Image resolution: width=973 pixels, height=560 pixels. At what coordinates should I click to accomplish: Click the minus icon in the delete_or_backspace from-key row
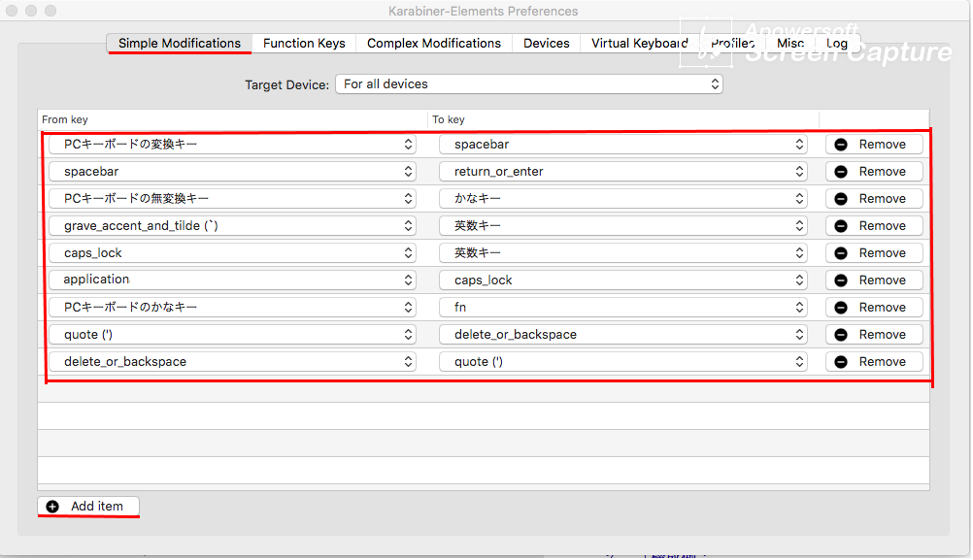click(841, 362)
